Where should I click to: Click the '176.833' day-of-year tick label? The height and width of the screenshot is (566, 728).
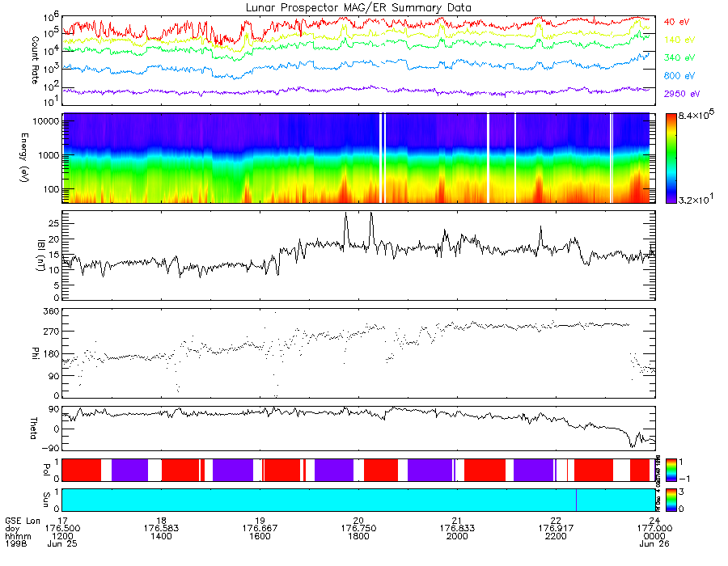tap(457, 529)
